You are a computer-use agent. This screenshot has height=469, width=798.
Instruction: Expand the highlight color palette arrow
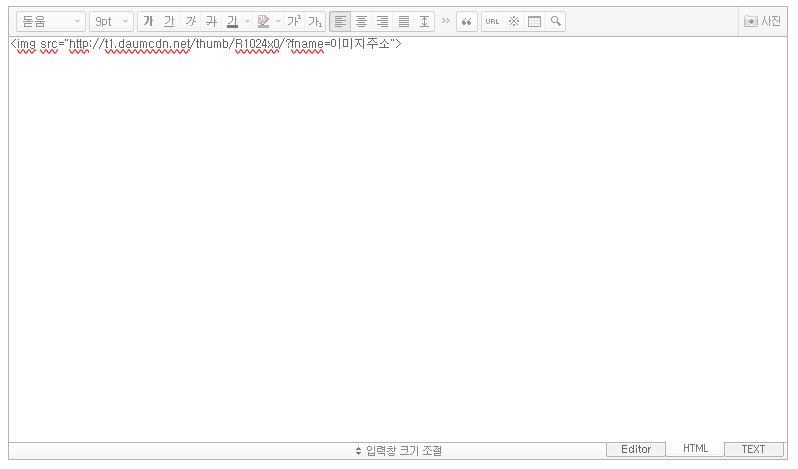coord(278,21)
